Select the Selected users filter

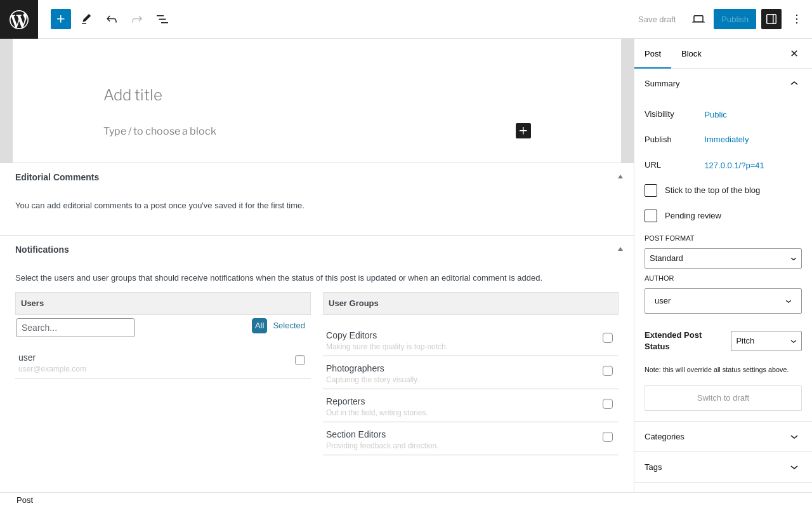pos(289,326)
